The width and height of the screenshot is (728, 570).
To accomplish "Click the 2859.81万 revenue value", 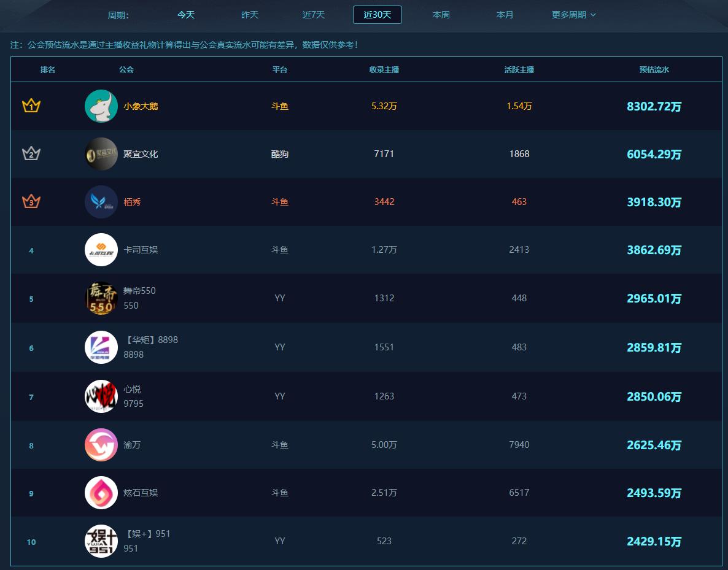I will [654, 348].
